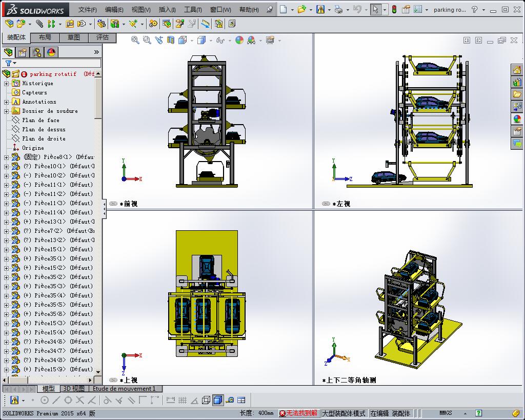Expand the (+) Pièce13<1> component
Image resolution: width=525 pixels, height=420 pixels.
tap(6, 222)
